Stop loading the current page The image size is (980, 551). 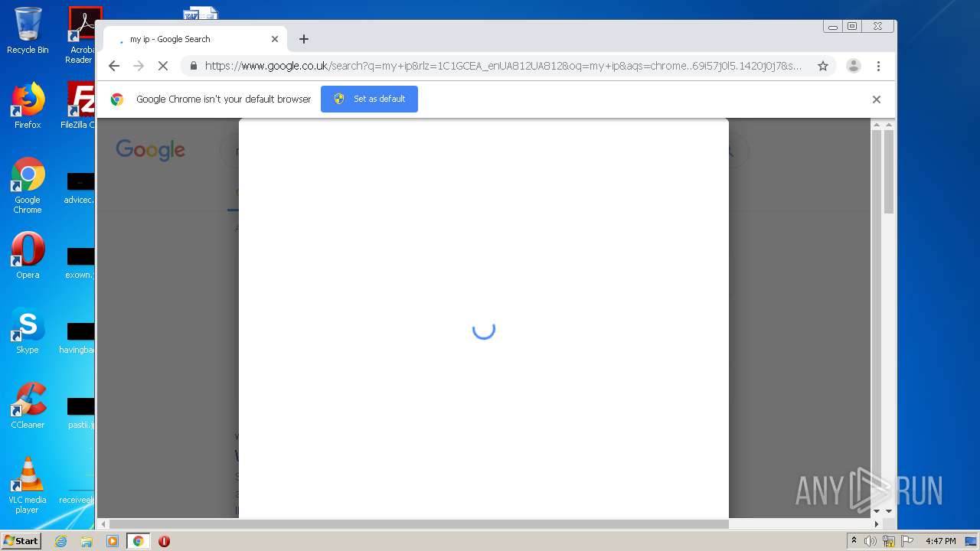(x=162, y=66)
